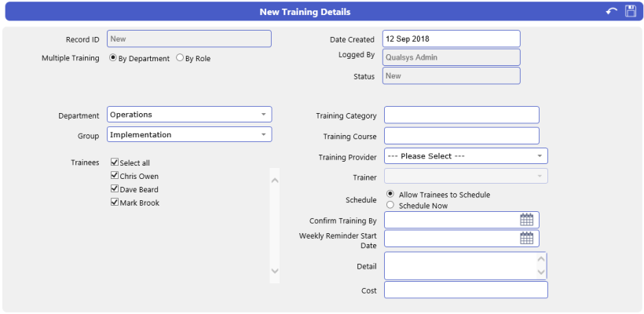Click the Multiple Training label

click(x=70, y=58)
